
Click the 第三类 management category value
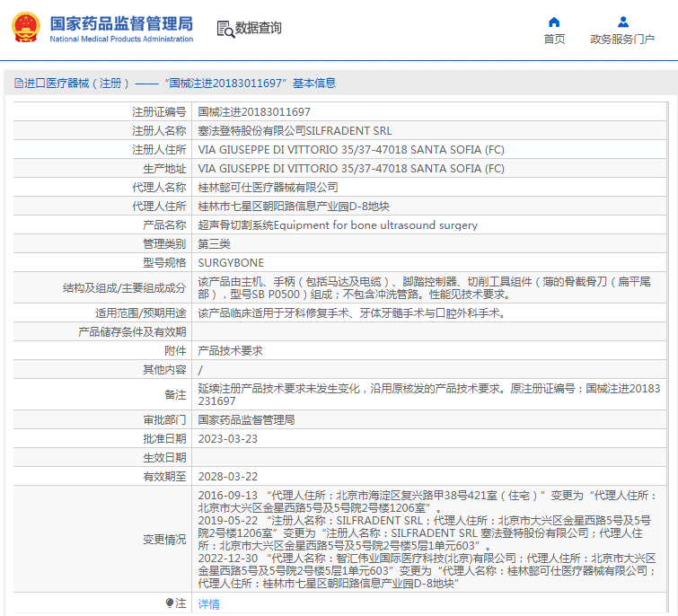(x=214, y=244)
